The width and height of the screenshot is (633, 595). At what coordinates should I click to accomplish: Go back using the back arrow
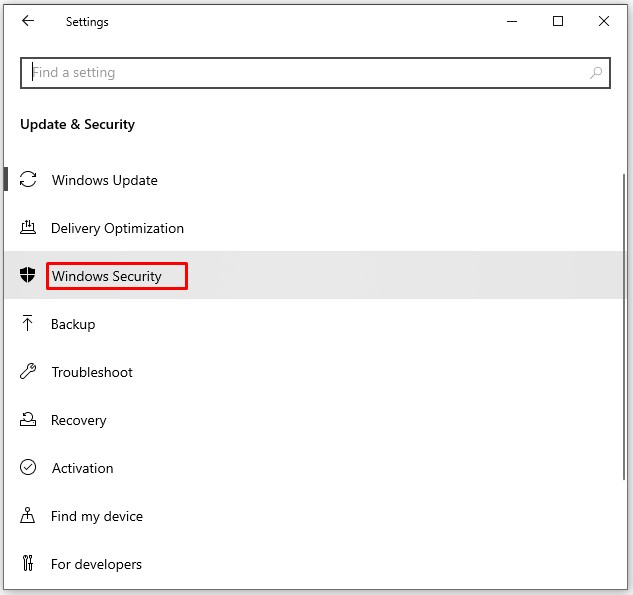(x=28, y=21)
